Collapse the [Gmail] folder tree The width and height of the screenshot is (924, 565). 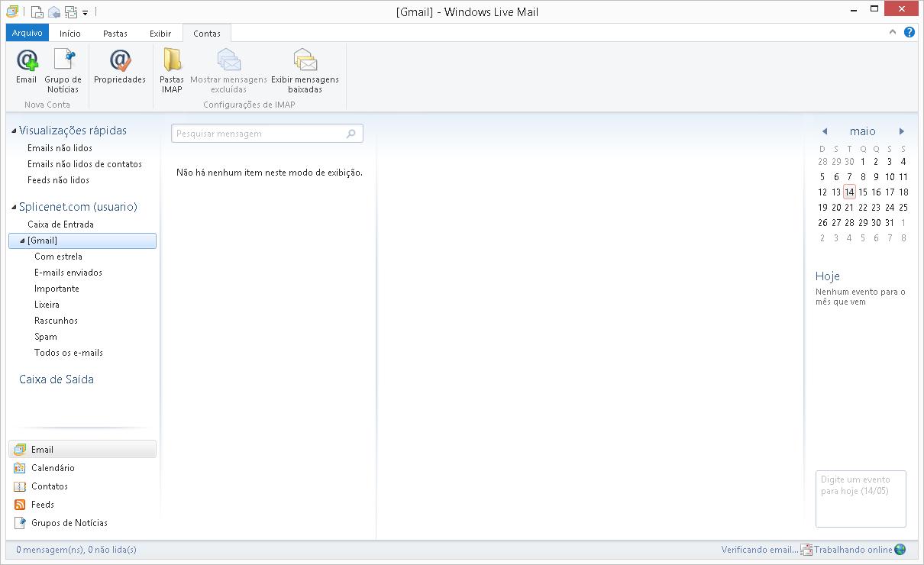click(22, 241)
